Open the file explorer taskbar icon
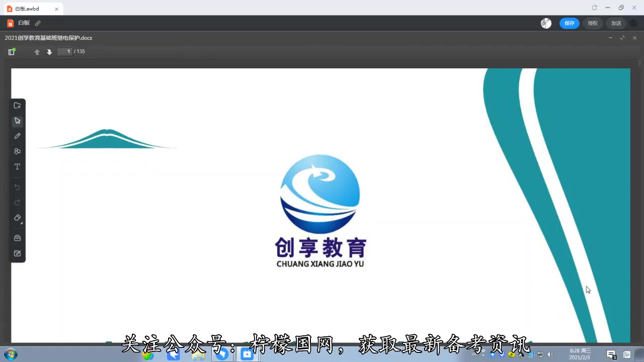The width and height of the screenshot is (644, 362). [198, 355]
